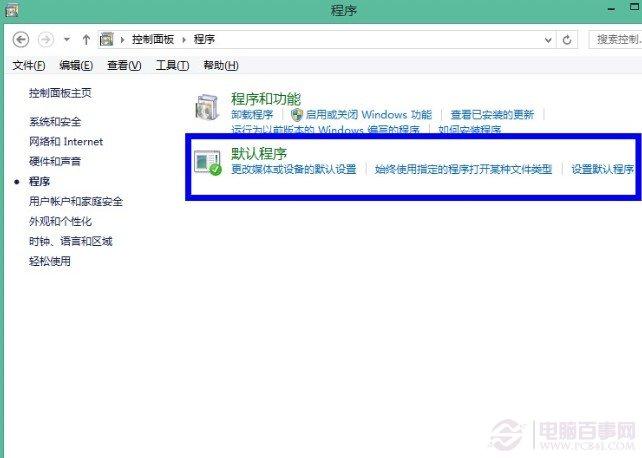
Task: Click 更改媒体或设备的默认设置 link
Action: [294, 169]
